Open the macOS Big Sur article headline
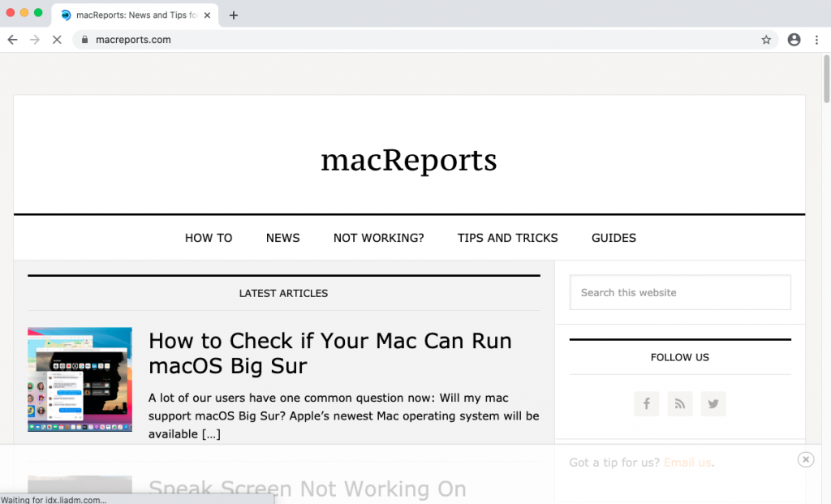 [330, 354]
